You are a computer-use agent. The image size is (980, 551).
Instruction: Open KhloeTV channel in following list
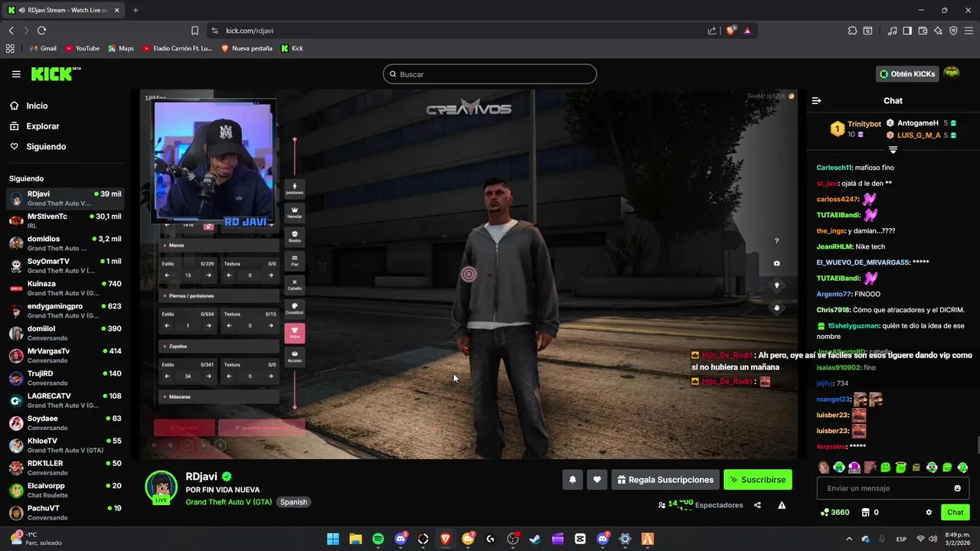pyautogui.click(x=65, y=445)
